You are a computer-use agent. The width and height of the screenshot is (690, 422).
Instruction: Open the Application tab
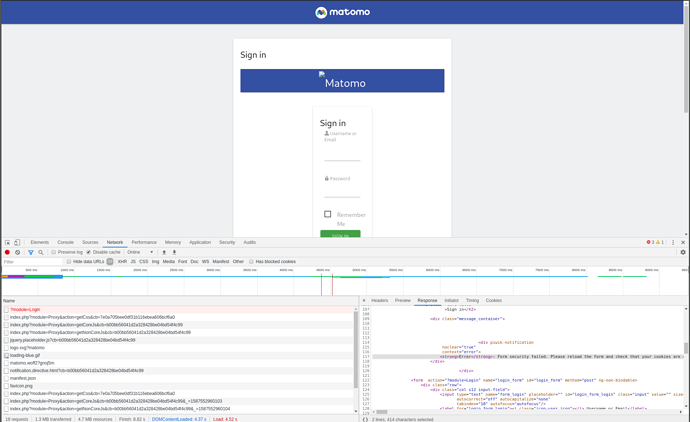[200, 242]
